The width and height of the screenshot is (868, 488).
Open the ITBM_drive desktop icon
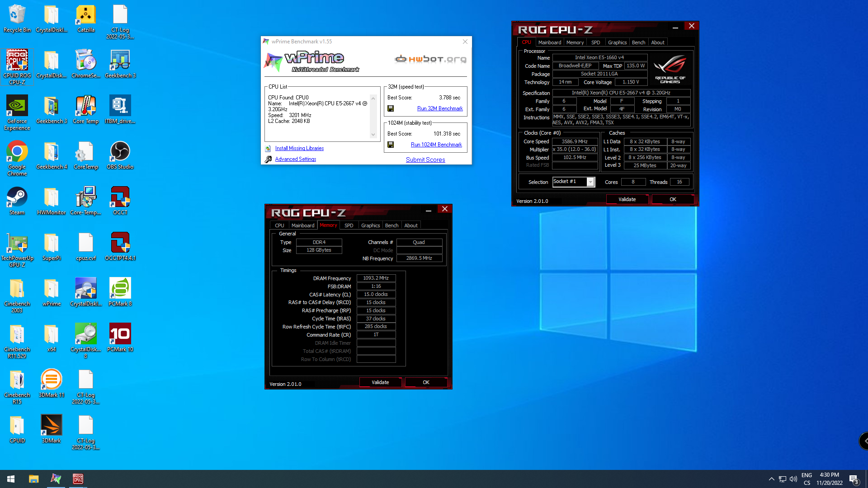click(120, 110)
